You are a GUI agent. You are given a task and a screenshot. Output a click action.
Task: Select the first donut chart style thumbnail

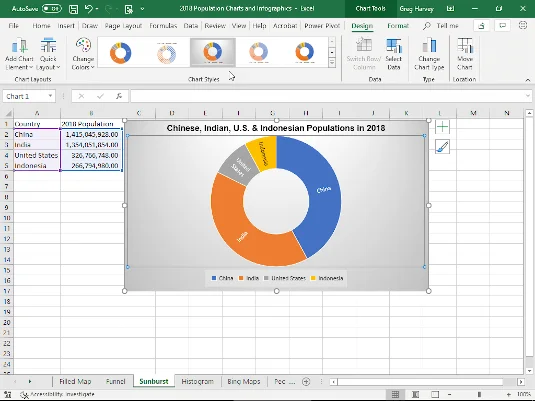(x=120, y=53)
